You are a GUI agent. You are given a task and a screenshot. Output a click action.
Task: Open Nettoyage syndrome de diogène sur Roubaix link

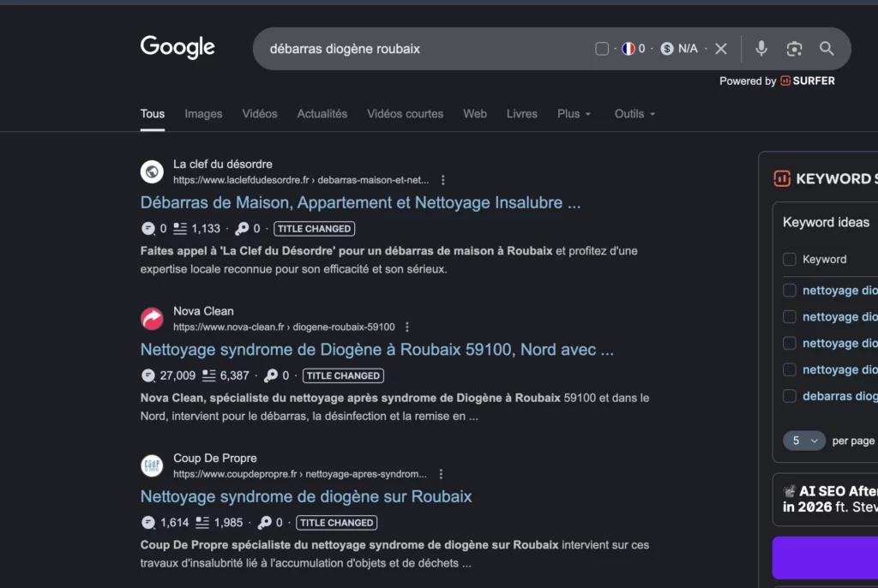(306, 497)
